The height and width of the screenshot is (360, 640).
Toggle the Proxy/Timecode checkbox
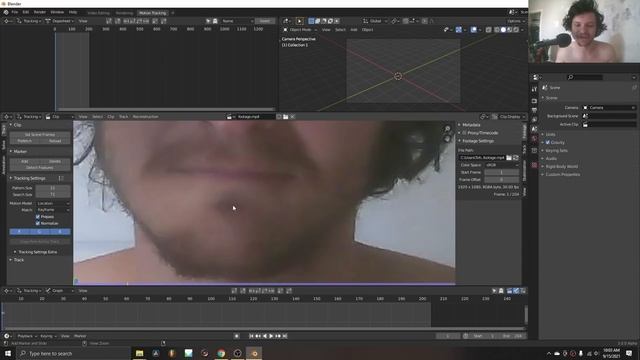(x=464, y=133)
